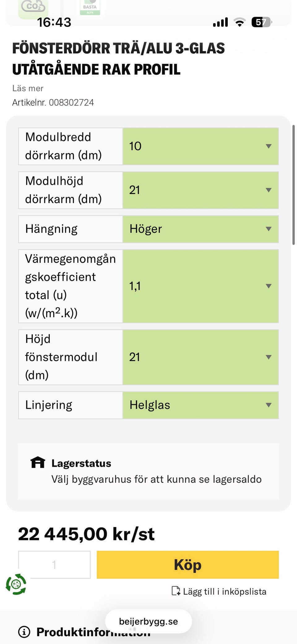Tap the beijerbygg.se address pill
Screen dimensions: 297x644
point(148,621)
